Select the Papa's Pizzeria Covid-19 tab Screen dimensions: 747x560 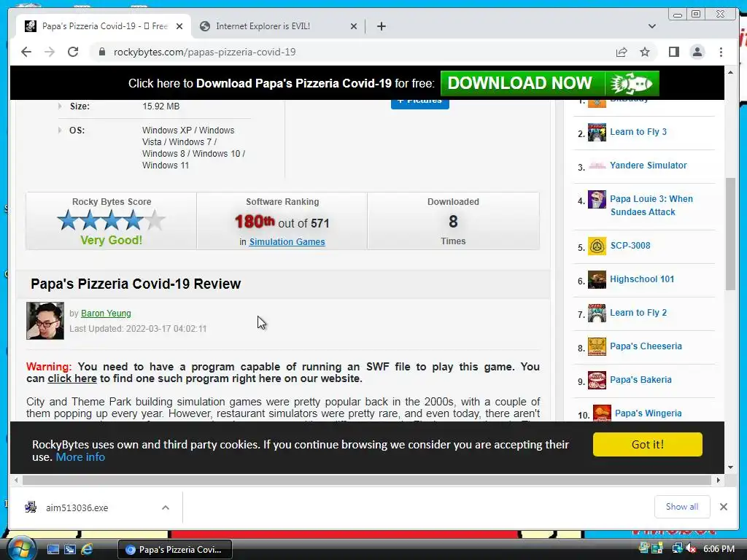(x=104, y=26)
